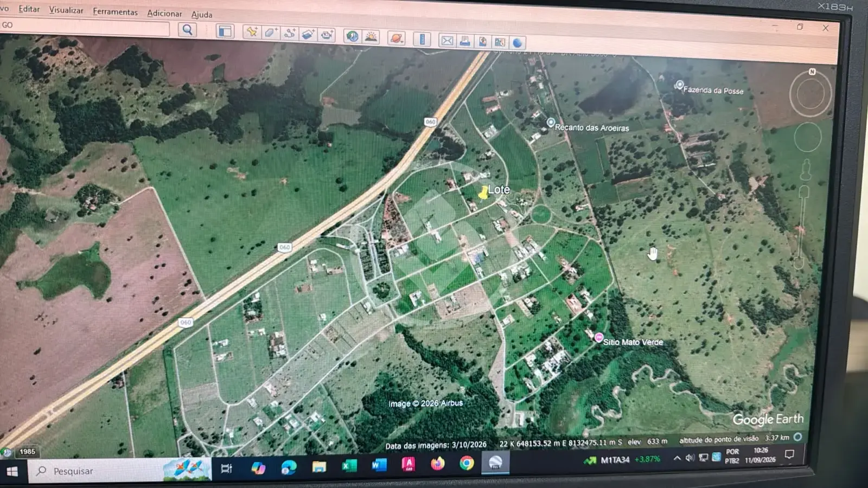Open the Ajuda menu
The width and height of the screenshot is (868, 488).
(202, 15)
